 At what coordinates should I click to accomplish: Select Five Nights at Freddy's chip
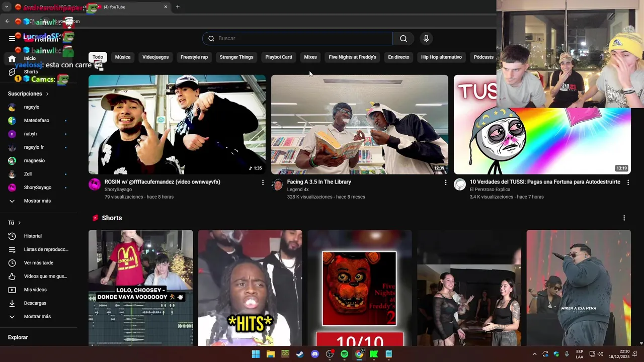pyautogui.click(x=352, y=57)
